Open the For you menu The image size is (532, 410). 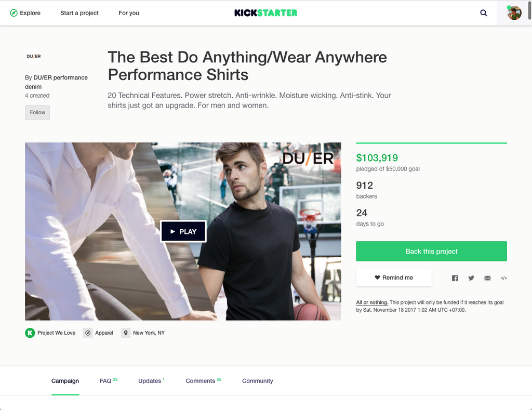(x=129, y=13)
